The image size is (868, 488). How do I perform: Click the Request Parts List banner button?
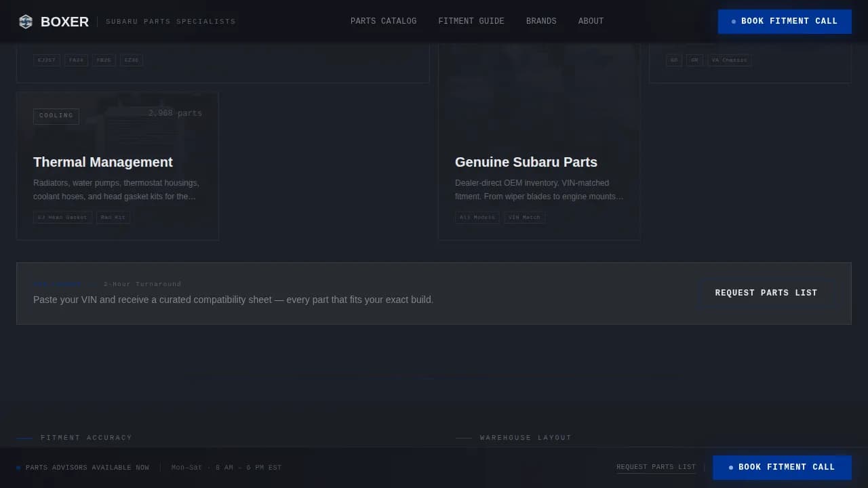pos(766,293)
